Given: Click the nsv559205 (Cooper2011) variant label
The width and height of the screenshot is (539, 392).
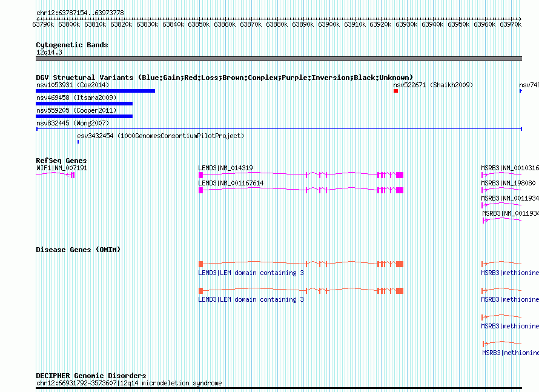Looking at the screenshot, I should pos(76,110).
